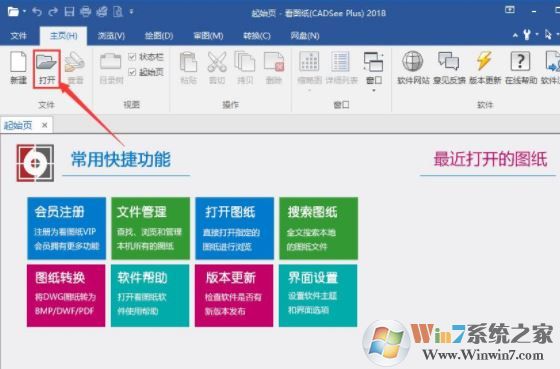This screenshot has width=560, height=369.
Task: Click the teal 界面设置 tile
Action: [318, 295]
